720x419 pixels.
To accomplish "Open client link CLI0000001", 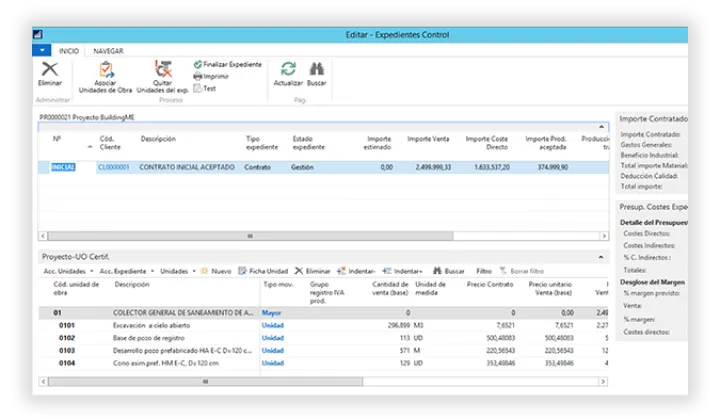I will coord(113,167).
